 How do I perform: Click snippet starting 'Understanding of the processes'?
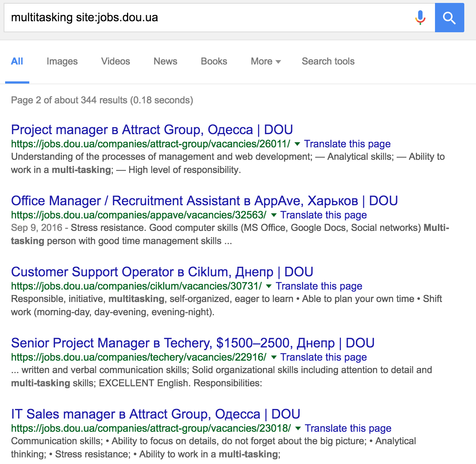point(228,163)
